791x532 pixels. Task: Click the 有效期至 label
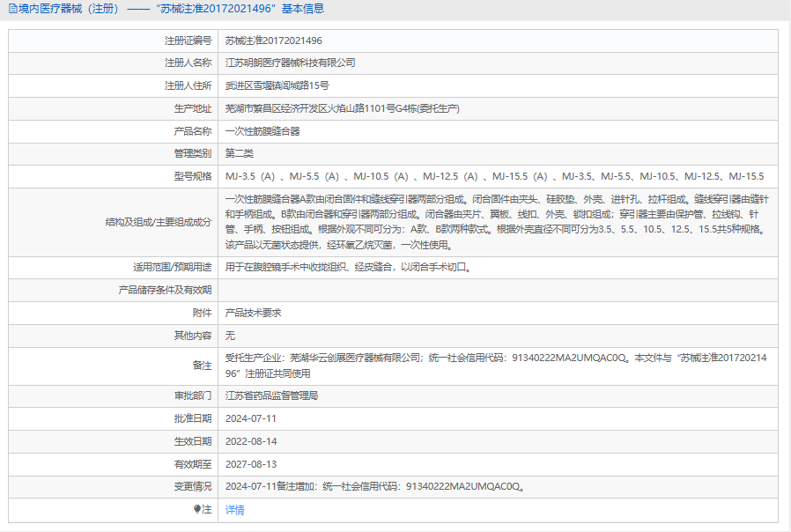193,464
